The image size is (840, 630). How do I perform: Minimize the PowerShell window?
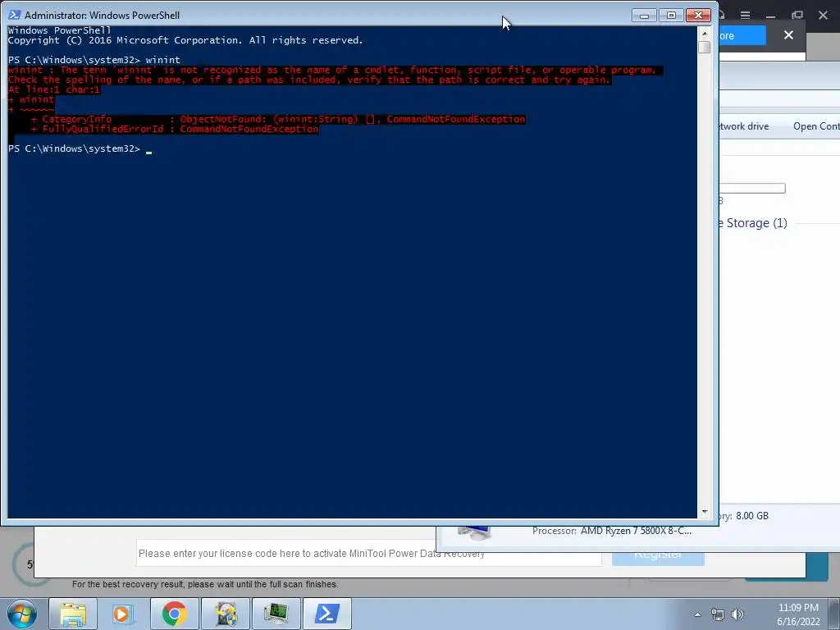[x=644, y=16]
